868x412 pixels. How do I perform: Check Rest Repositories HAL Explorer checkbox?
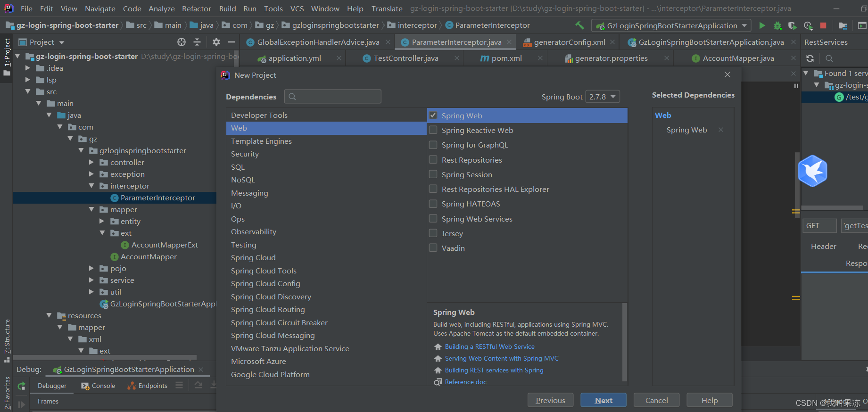(433, 189)
